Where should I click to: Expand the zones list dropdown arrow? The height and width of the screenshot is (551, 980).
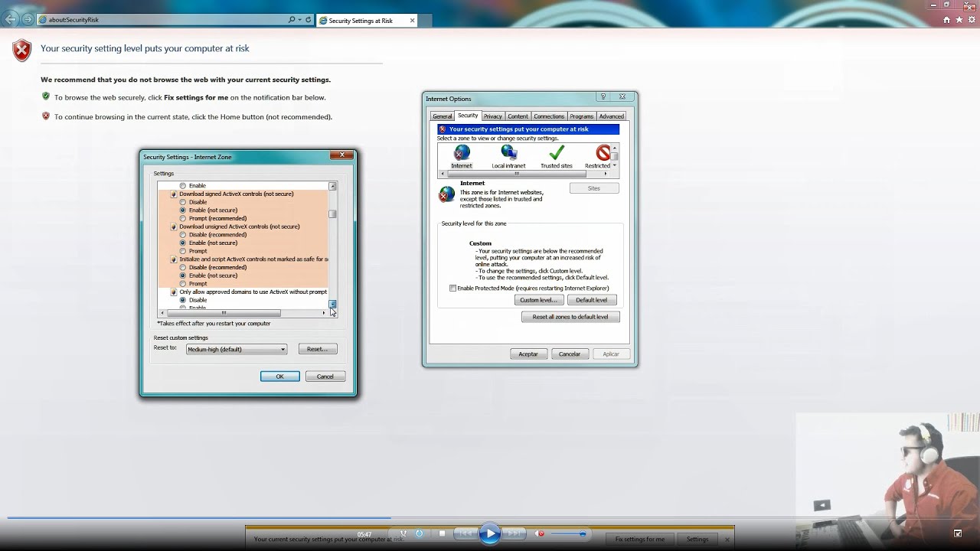(x=614, y=165)
